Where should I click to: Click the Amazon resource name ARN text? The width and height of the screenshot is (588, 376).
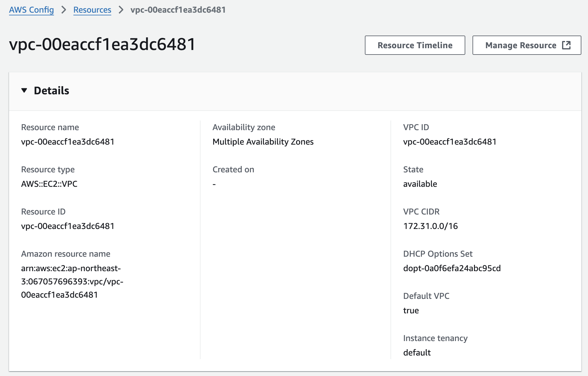coord(72,281)
